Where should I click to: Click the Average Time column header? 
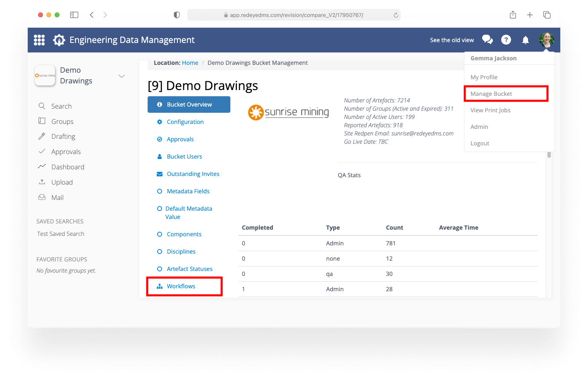[459, 228]
